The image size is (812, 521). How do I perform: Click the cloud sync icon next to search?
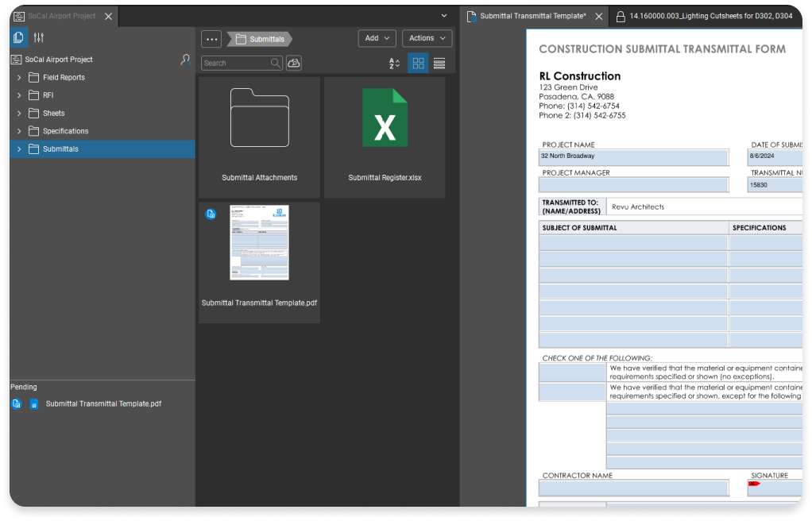click(294, 64)
